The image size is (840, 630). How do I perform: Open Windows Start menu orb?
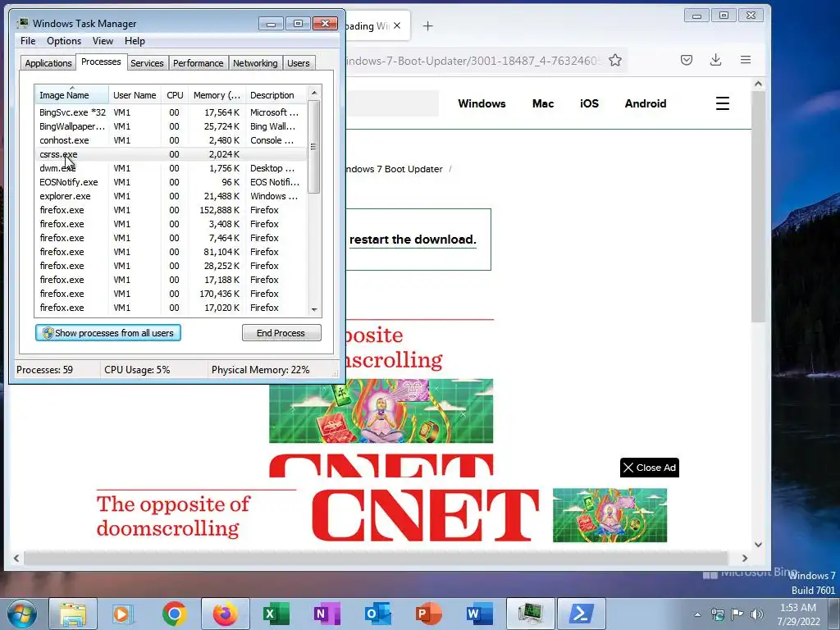point(21,614)
